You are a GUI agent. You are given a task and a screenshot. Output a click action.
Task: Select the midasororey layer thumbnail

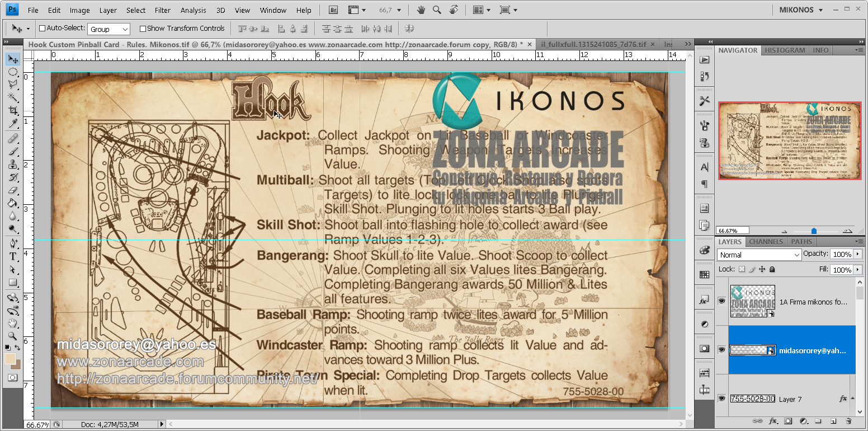pyautogui.click(x=752, y=349)
